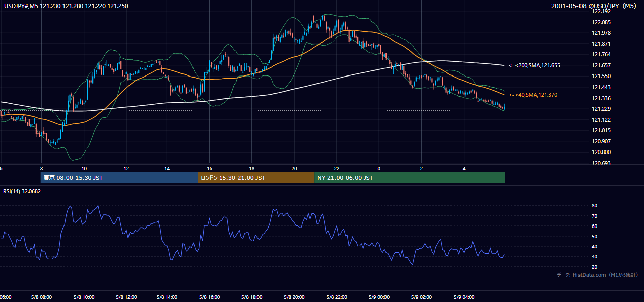
Task: Click price axis value 120.907
Action: 602,141
